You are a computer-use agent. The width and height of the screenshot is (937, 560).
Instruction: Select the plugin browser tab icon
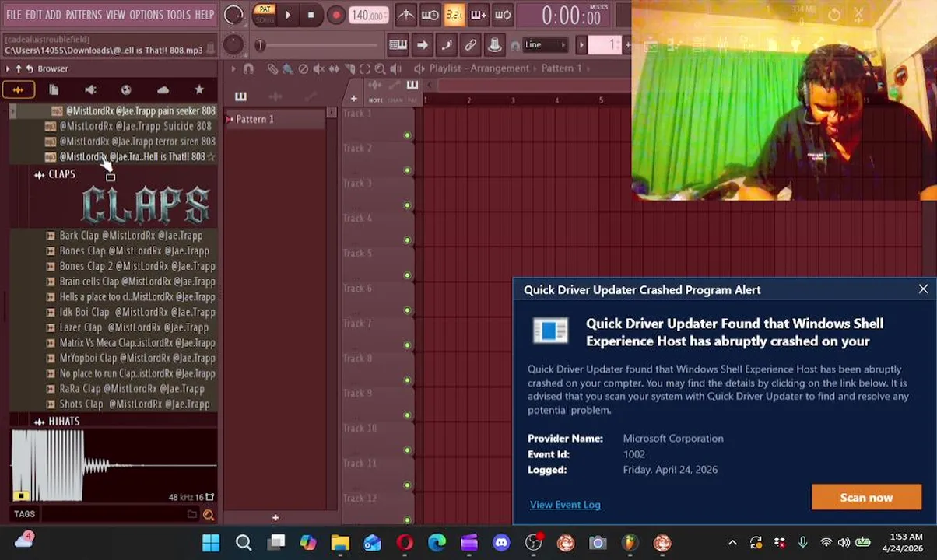pos(90,90)
